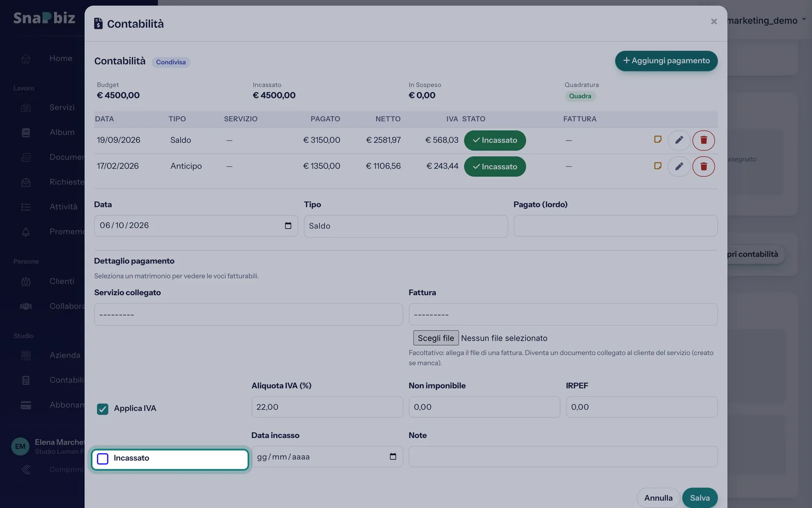Close the Contabilità dialog
The image size is (812, 508).
[x=714, y=21]
